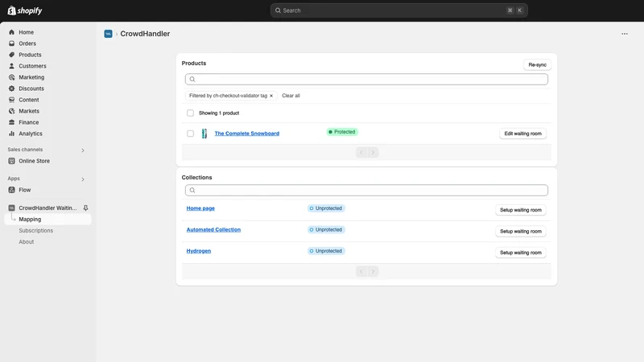This screenshot has height=362, width=644.
Task: Expand the Sales channels section
Action: [83, 150]
